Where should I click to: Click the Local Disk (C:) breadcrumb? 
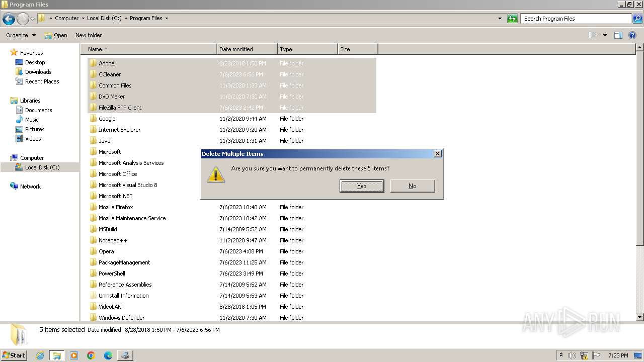tap(104, 18)
